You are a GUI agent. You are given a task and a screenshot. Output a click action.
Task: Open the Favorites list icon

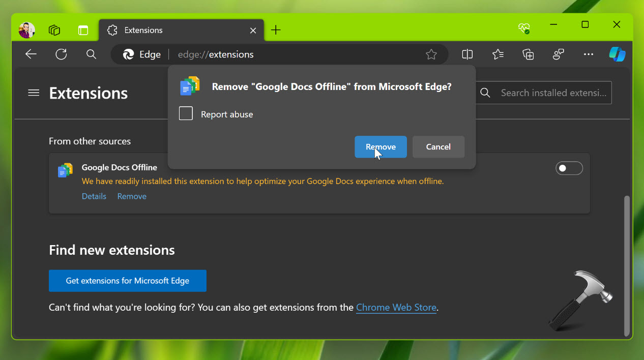pos(497,54)
